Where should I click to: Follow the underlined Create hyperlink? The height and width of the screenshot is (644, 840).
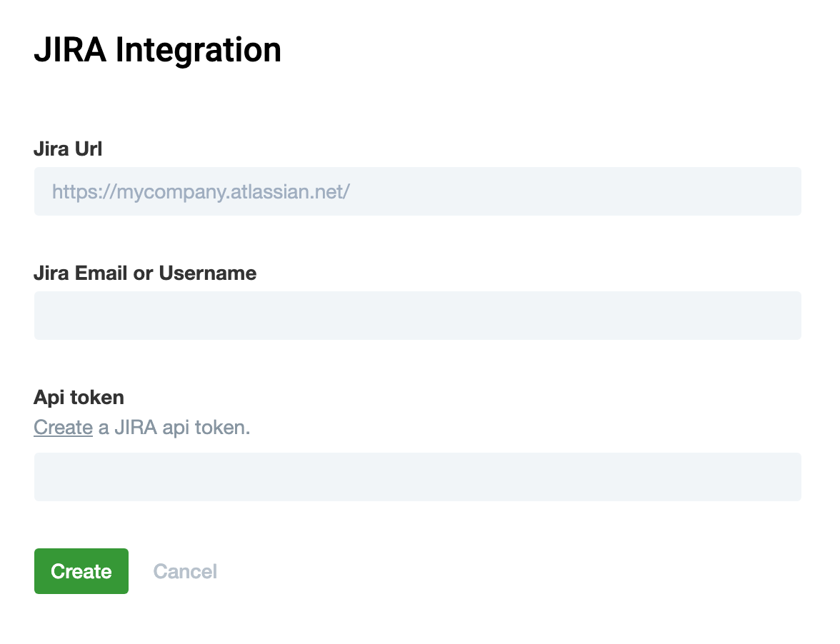click(x=63, y=428)
